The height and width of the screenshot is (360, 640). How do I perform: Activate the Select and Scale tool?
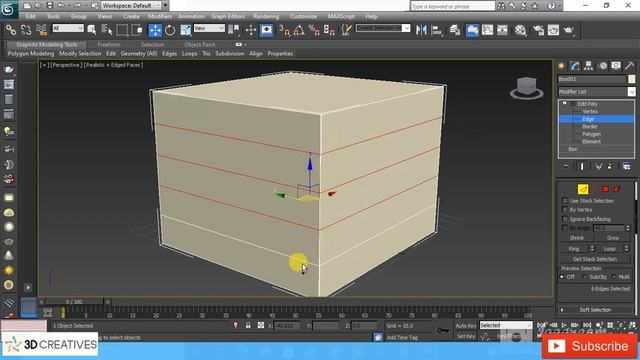tap(185, 30)
